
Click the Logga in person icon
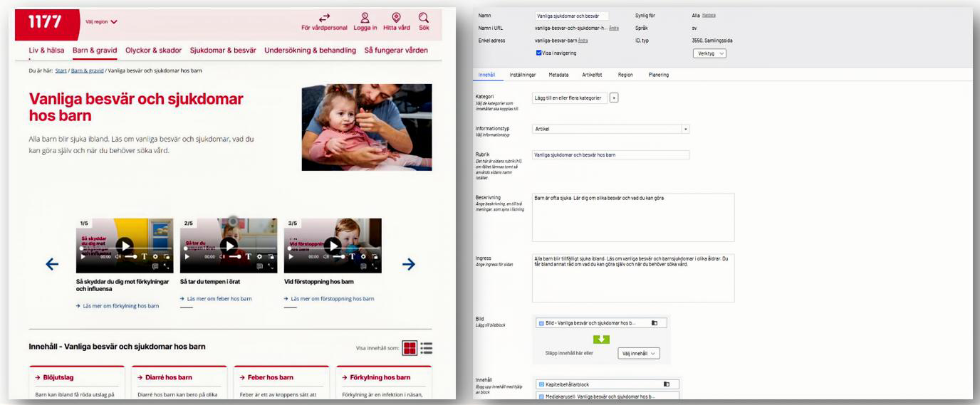click(364, 18)
